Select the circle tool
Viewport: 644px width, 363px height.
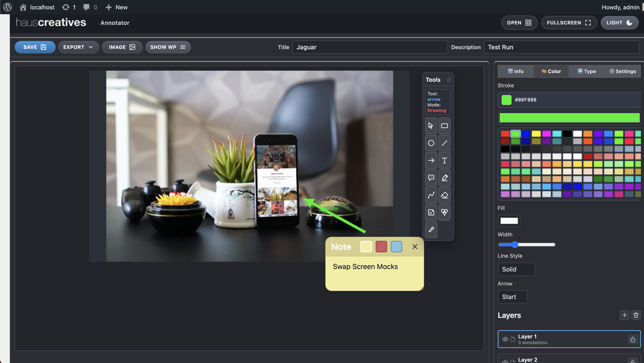(431, 143)
